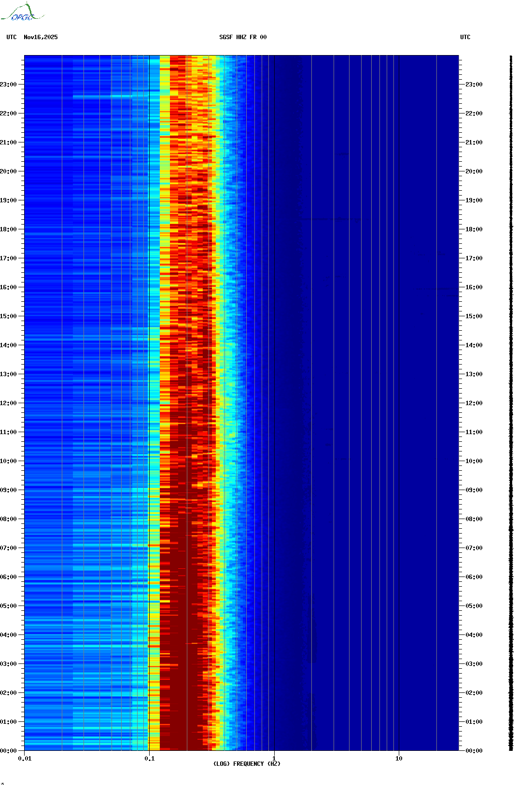Click the 0.1 frequency axis label
This screenshot has height=789, width=532.
(x=149, y=759)
